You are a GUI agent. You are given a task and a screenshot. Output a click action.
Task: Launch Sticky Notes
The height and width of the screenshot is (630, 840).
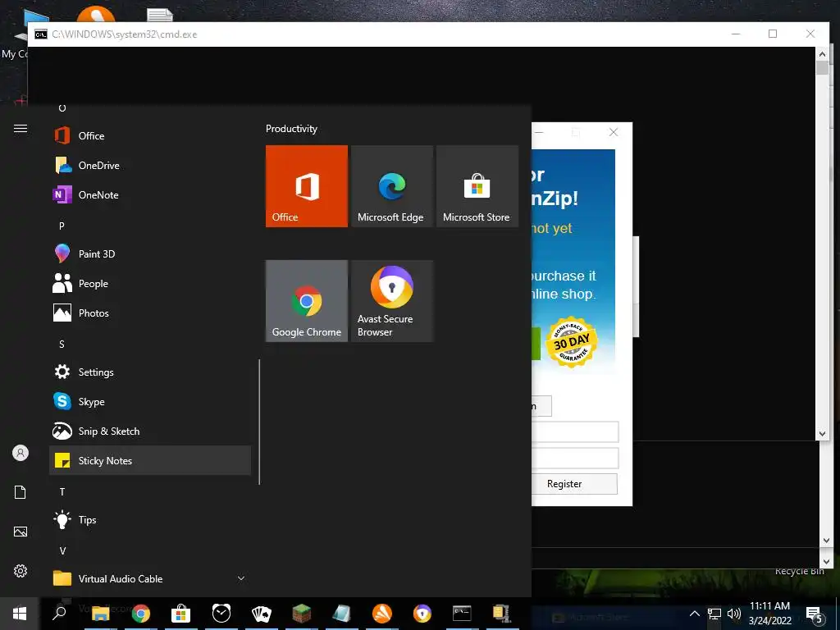pos(150,460)
